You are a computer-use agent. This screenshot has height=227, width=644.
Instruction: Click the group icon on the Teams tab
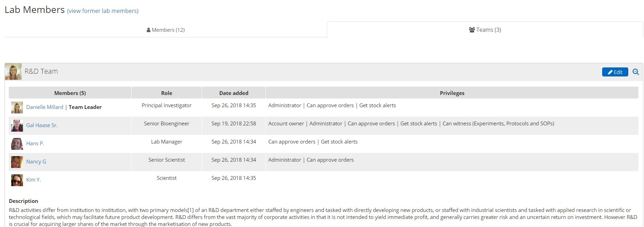click(x=472, y=30)
